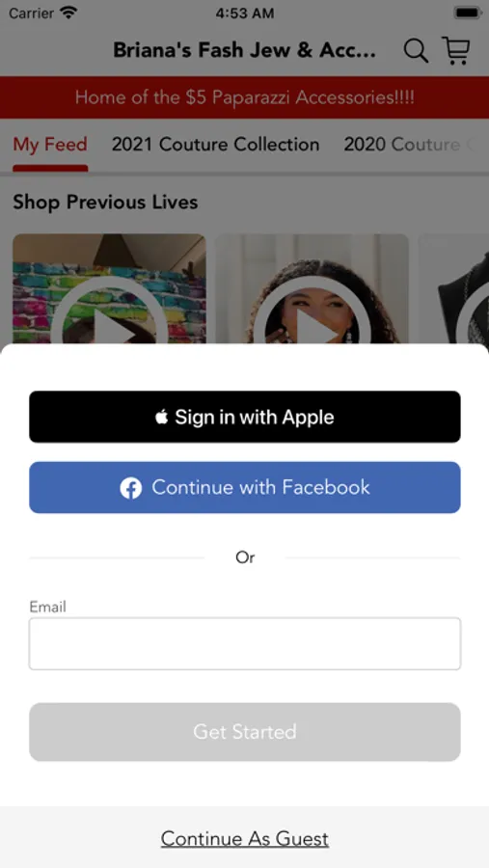Focus the Email input field
The height and width of the screenshot is (868, 489).
[x=245, y=644]
